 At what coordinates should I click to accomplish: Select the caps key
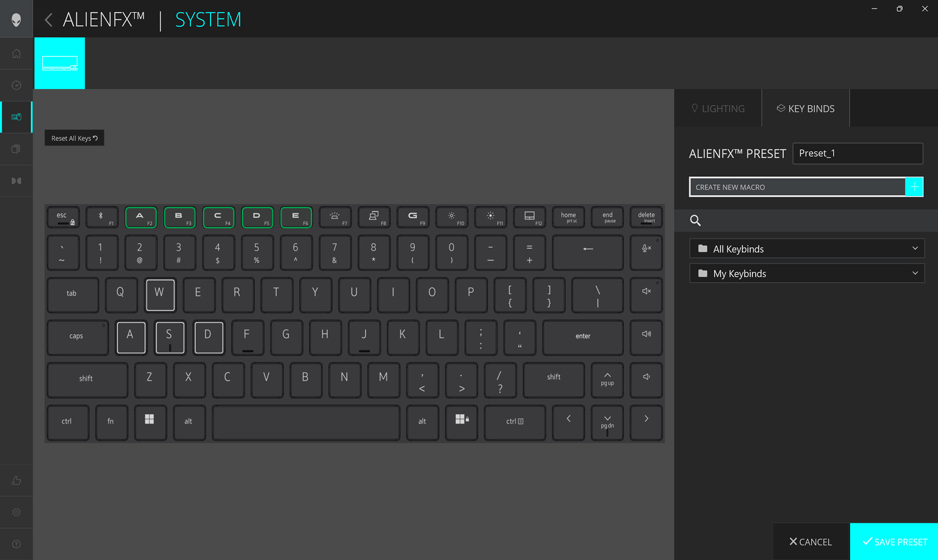coord(78,338)
